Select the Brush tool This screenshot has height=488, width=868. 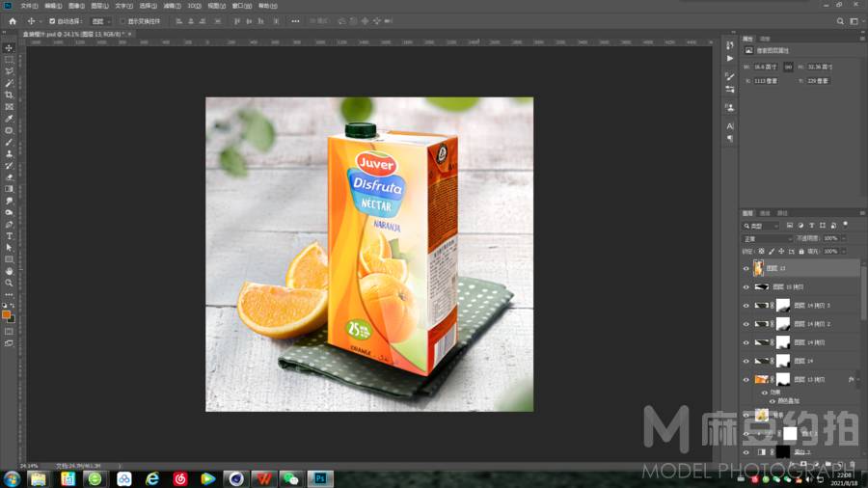(x=9, y=142)
